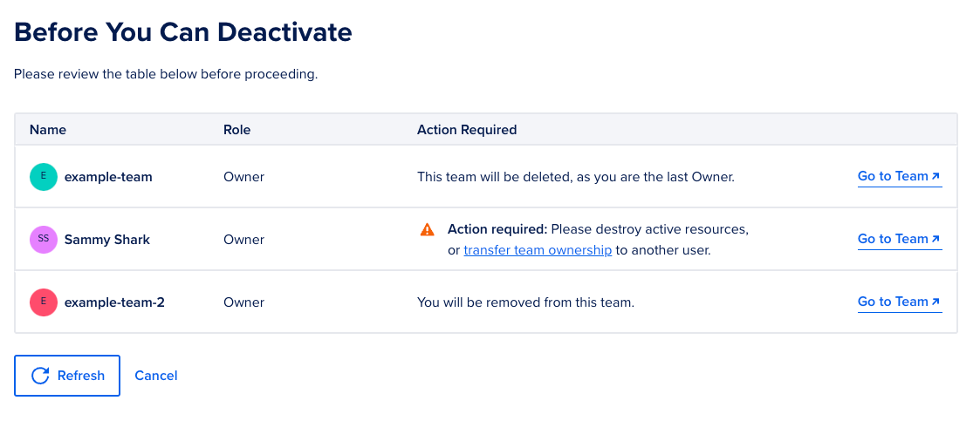
Task: Click external arrow icon in Sammy Shark row
Action: pos(936,239)
